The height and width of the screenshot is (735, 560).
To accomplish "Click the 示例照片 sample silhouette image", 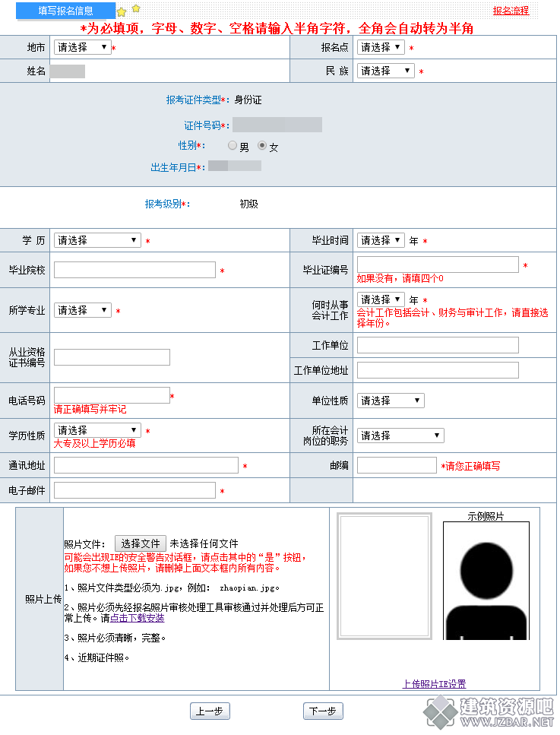I will (486, 580).
